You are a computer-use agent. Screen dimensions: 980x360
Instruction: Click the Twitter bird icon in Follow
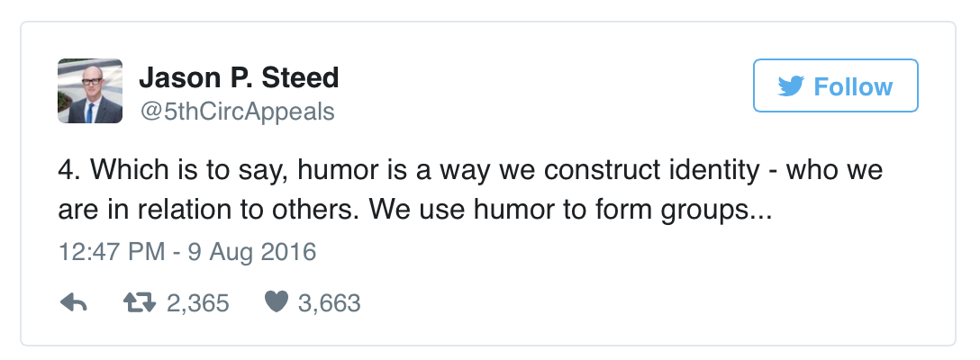[790, 86]
